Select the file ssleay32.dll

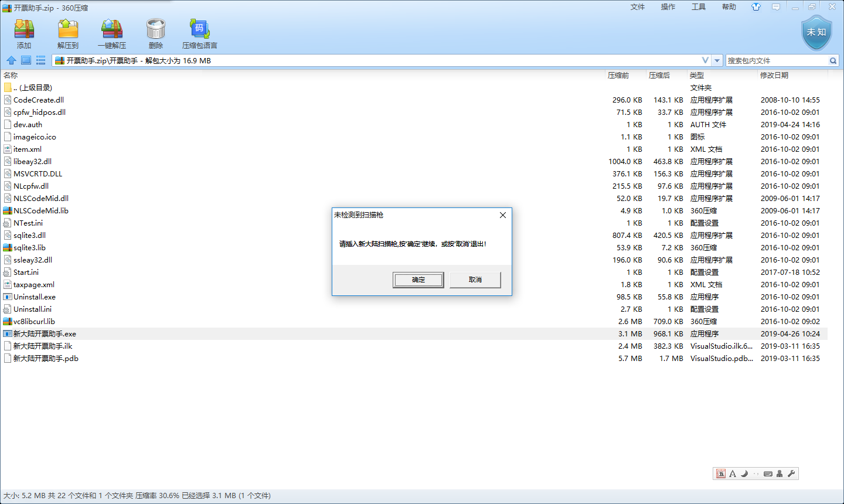pyautogui.click(x=33, y=260)
